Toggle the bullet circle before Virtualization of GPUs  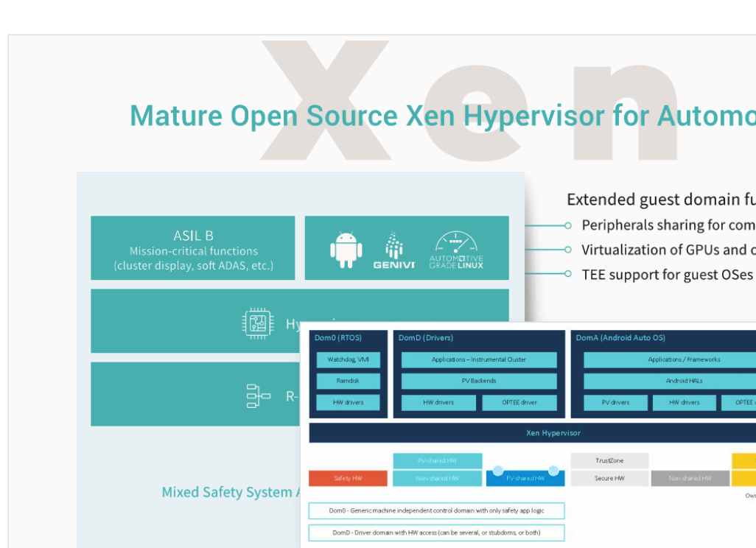pyautogui.click(x=567, y=250)
